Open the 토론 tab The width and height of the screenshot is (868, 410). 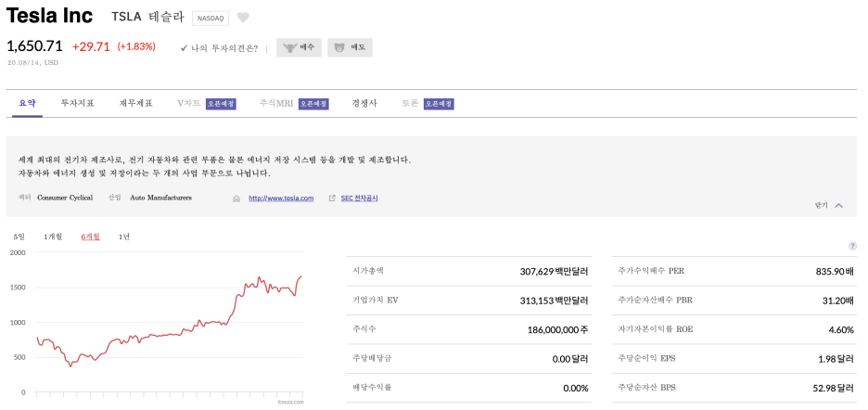tap(410, 104)
